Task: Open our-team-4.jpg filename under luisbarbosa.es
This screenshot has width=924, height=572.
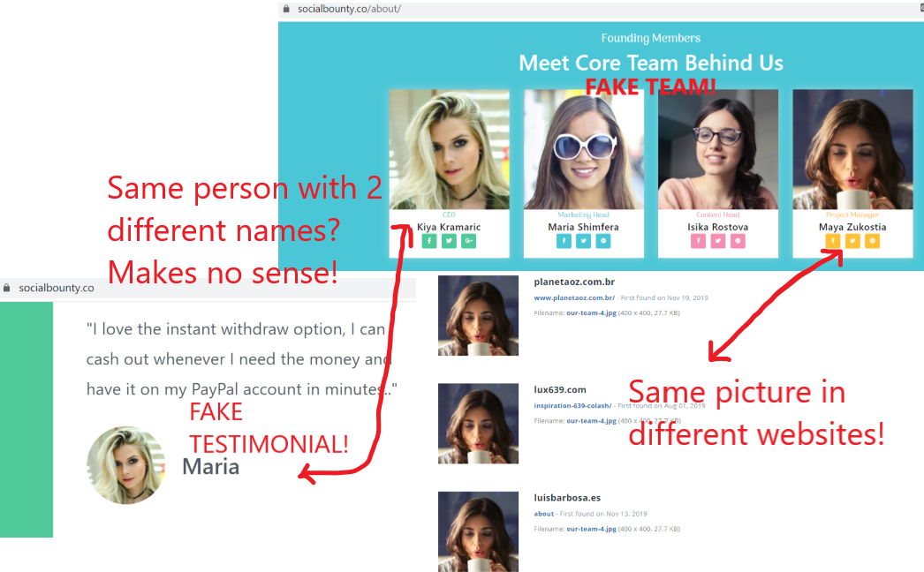Action: tap(591, 529)
